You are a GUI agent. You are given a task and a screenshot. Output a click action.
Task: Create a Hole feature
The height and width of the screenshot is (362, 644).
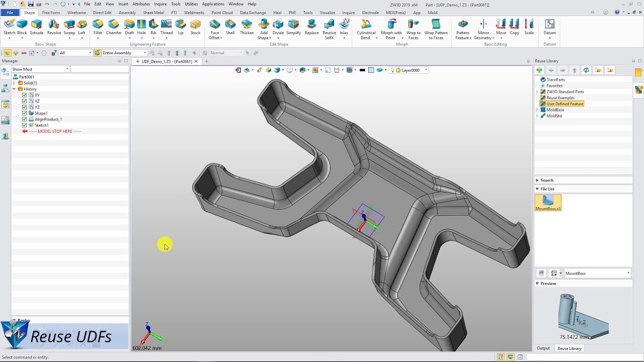point(141,28)
